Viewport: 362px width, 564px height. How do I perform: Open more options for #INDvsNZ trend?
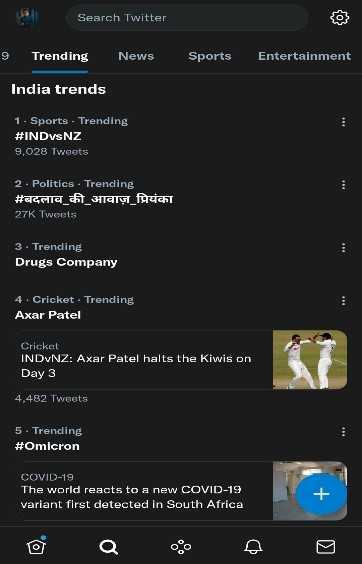point(343,122)
